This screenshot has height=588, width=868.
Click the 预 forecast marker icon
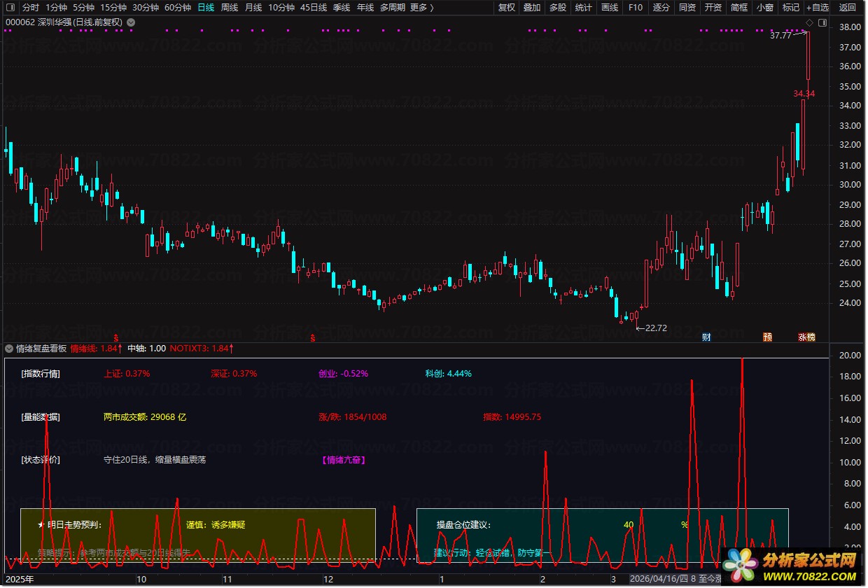pyautogui.click(x=767, y=337)
